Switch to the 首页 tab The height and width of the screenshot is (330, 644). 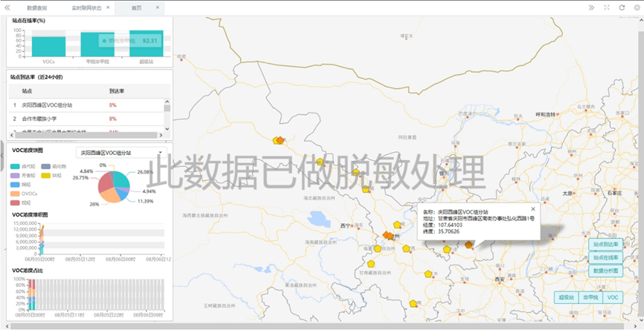[x=136, y=7]
